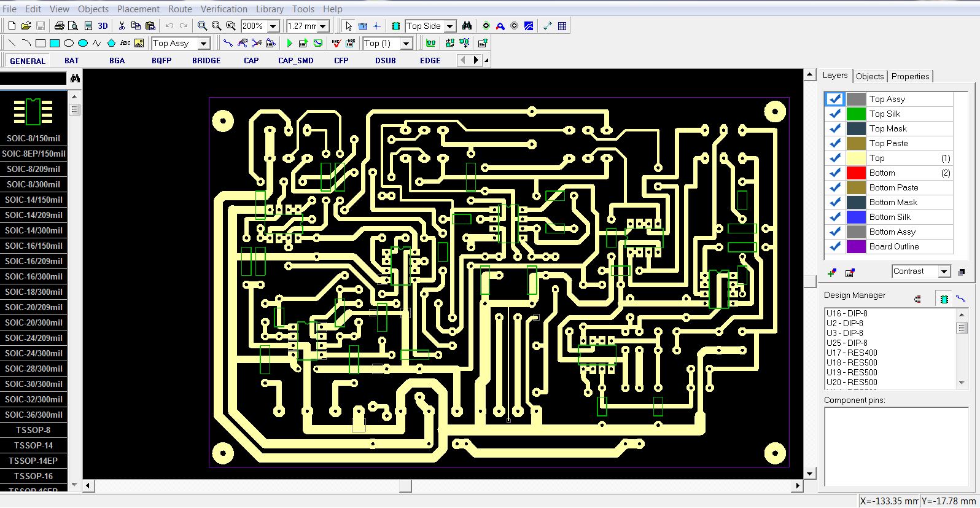
Task: Click the Zoom In magnifier icon
Action: pyautogui.click(x=202, y=26)
